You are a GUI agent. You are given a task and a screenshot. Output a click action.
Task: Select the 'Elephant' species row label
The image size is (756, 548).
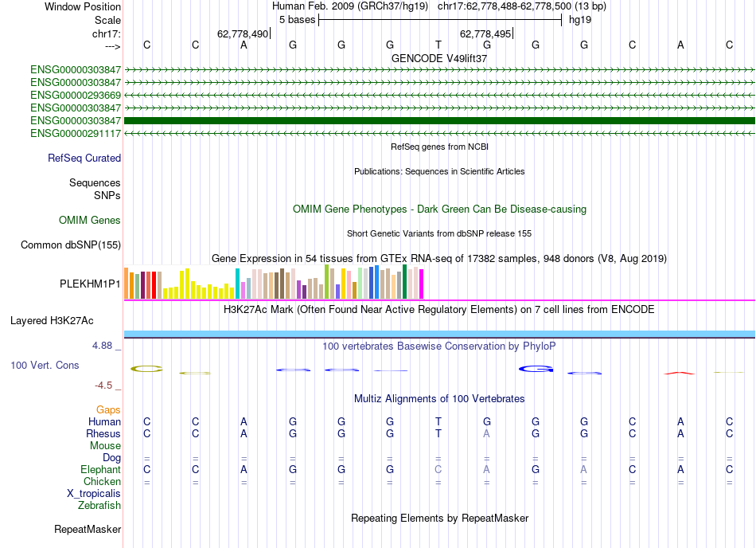point(100,470)
